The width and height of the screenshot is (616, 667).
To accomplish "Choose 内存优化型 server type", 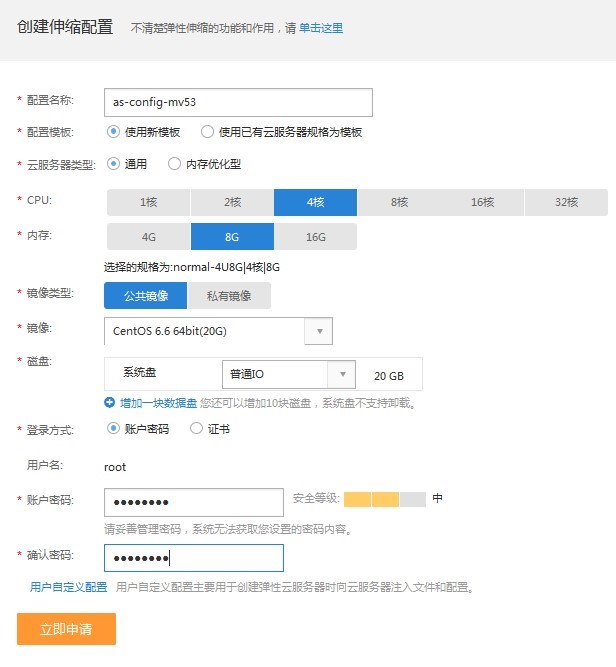I will pyautogui.click(x=174, y=164).
